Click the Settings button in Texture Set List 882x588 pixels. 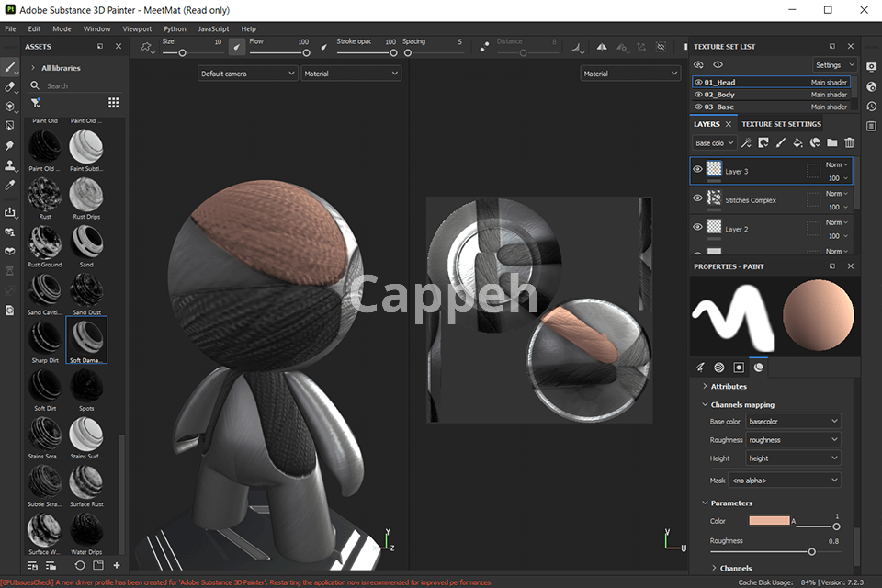click(833, 65)
